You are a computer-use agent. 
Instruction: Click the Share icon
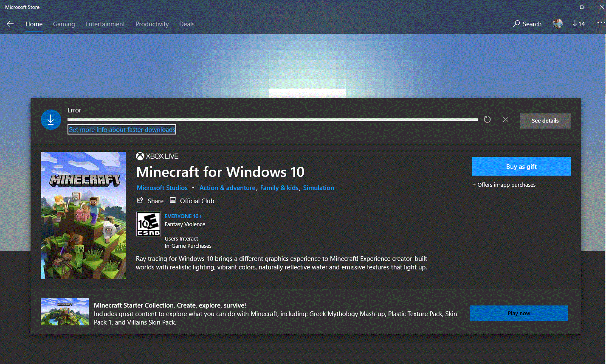(x=140, y=200)
